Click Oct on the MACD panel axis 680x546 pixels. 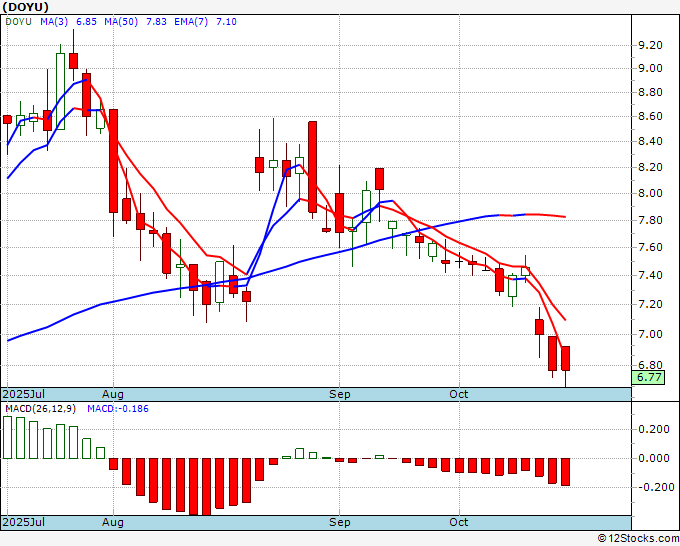tap(459, 522)
